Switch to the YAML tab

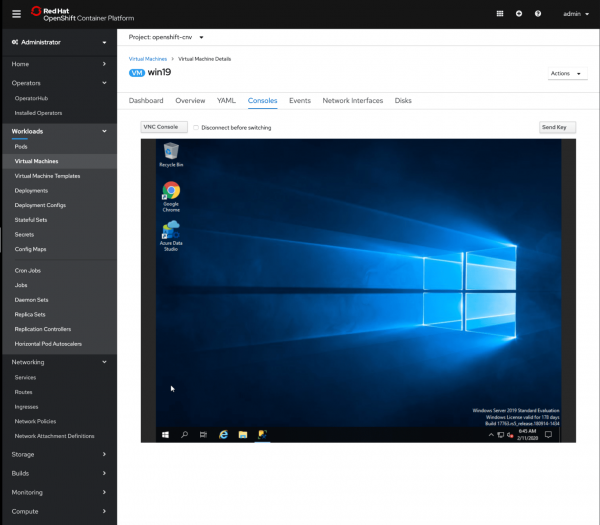pos(226,101)
